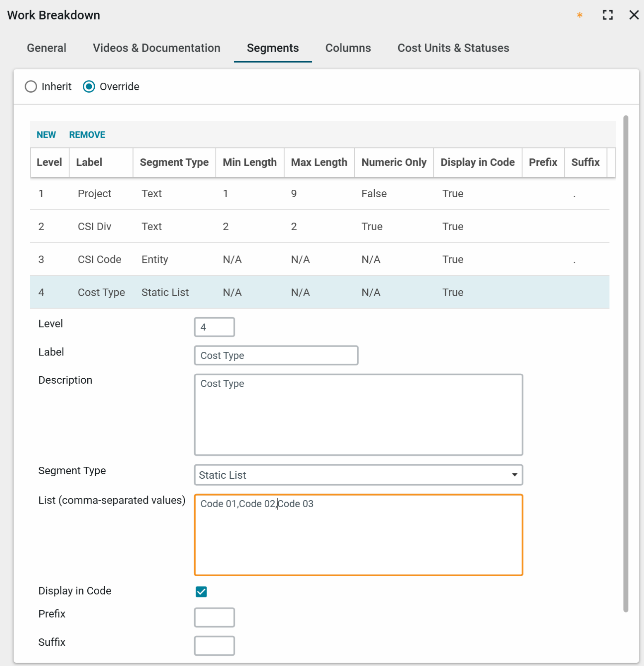Select the Inherit radio button

[x=31, y=86]
